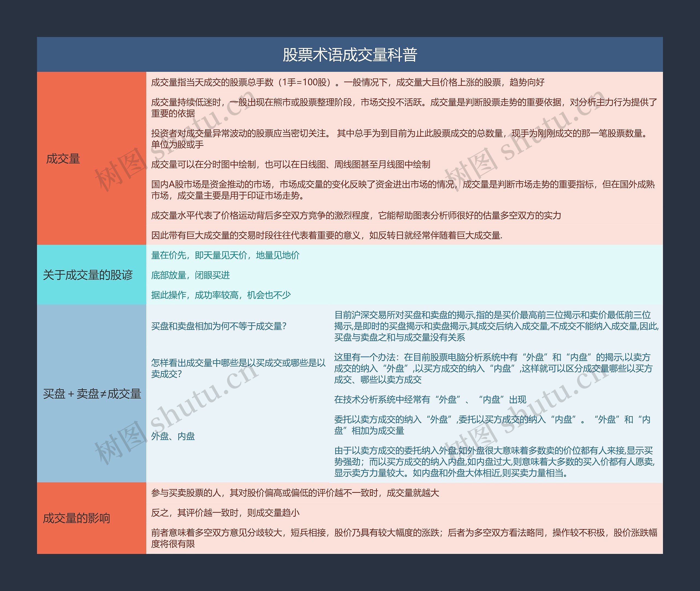Click line starting 参与买卖股票的人
This screenshot has height=591, width=700.
(295, 492)
